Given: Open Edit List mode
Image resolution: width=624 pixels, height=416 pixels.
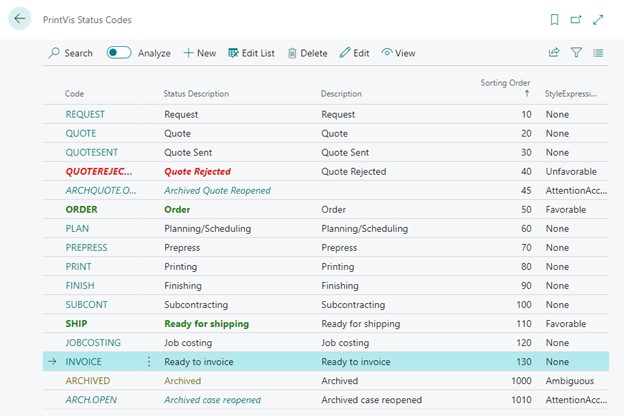Looking at the screenshot, I should 252,53.
